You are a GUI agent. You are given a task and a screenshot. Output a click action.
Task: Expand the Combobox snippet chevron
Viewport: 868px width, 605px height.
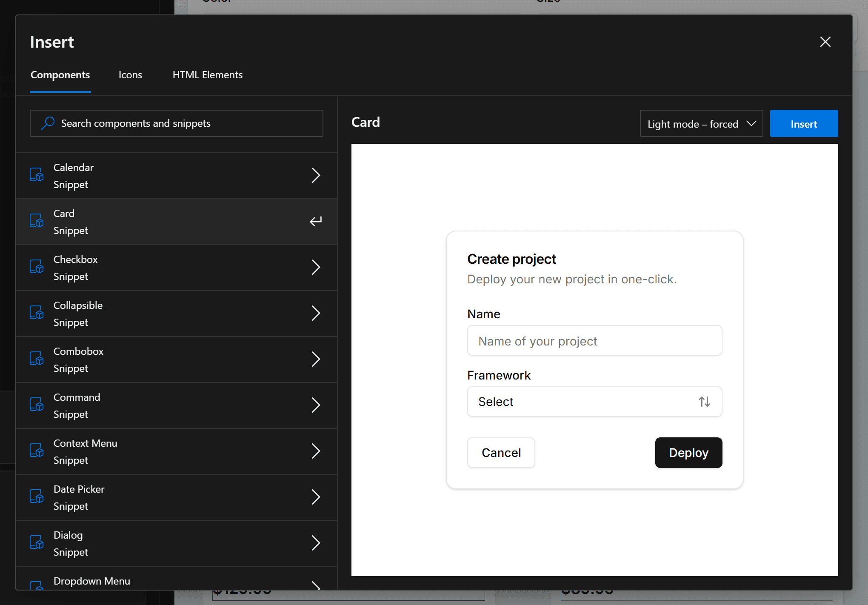[316, 359]
